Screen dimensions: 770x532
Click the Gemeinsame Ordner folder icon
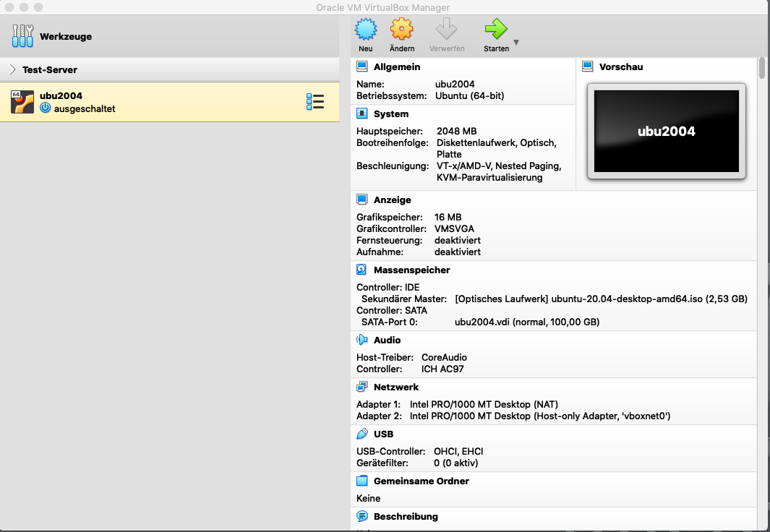pyautogui.click(x=362, y=481)
